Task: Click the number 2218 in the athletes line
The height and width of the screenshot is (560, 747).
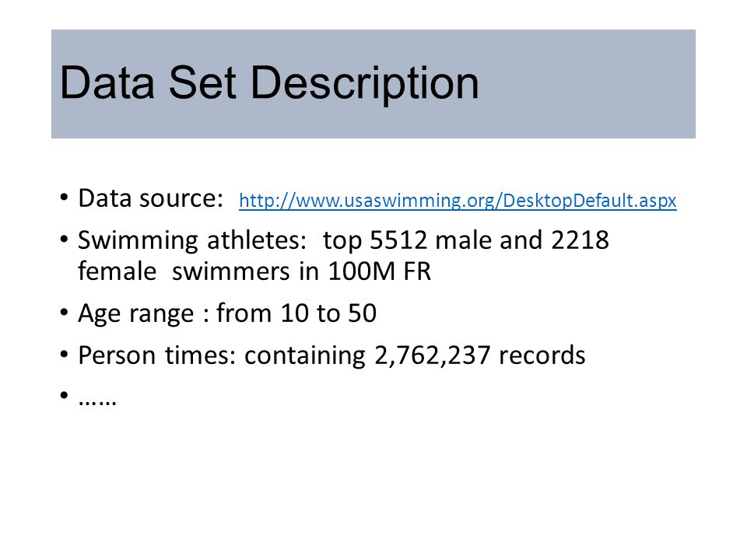Action: (580, 240)
